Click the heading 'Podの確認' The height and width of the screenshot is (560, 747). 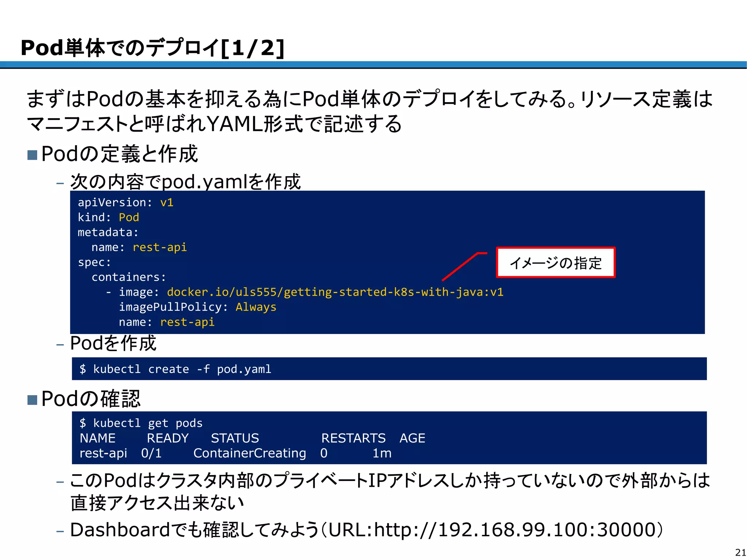point(91,398)
